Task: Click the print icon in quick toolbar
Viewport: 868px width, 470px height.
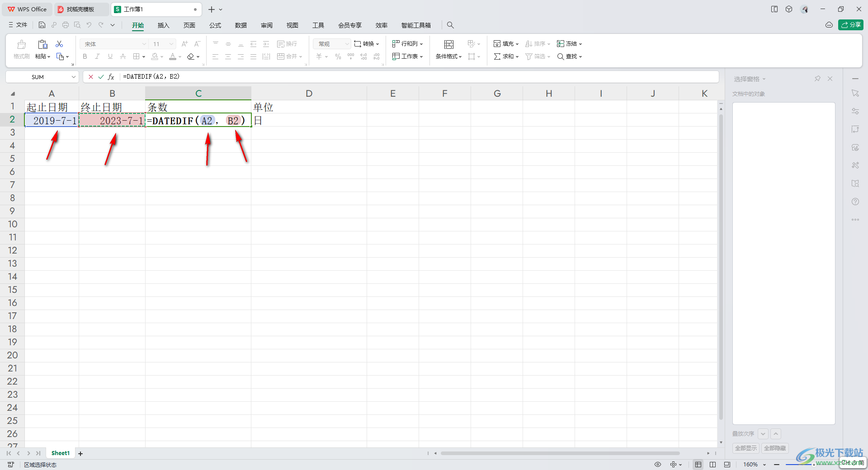Action: point(66,25)
